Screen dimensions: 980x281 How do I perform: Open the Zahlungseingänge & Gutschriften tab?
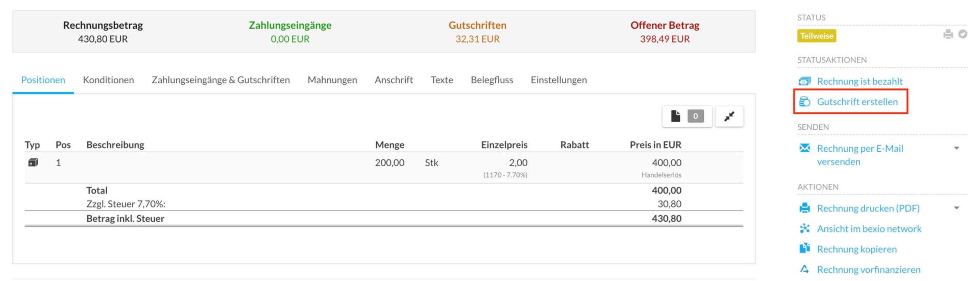220,80
